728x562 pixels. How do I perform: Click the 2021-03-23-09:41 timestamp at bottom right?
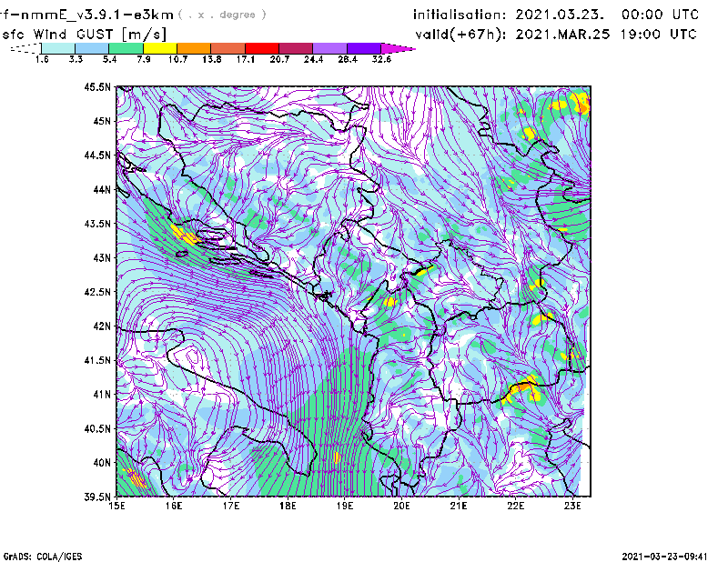669,555
